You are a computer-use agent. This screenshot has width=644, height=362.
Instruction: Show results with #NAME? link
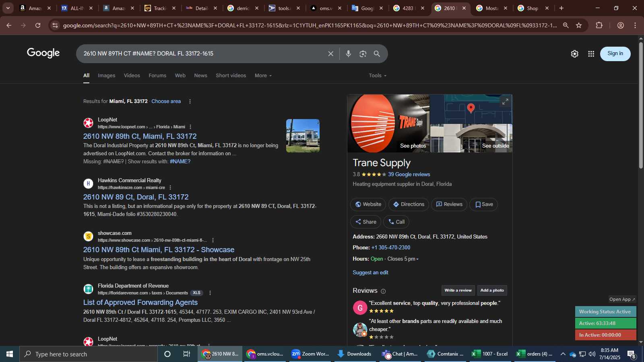click(180, 162)
